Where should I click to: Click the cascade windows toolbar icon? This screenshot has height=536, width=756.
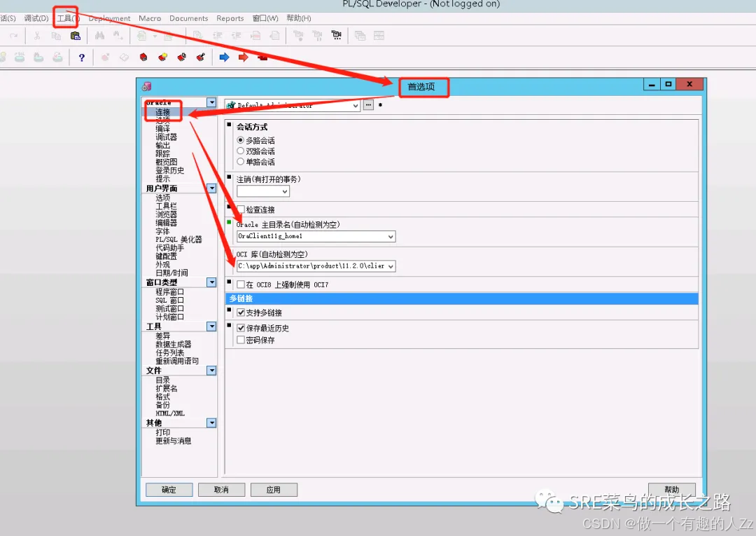pos(360,36)
